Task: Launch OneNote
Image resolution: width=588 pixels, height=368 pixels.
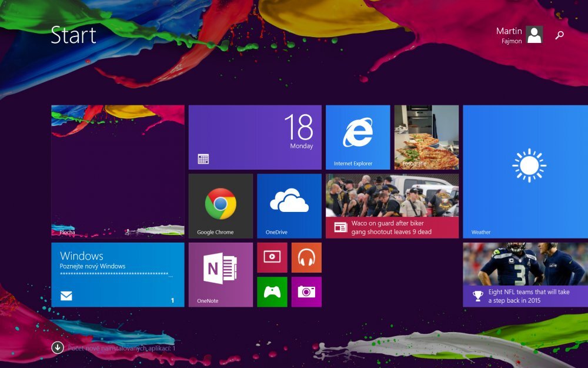Action: (220, 274)
